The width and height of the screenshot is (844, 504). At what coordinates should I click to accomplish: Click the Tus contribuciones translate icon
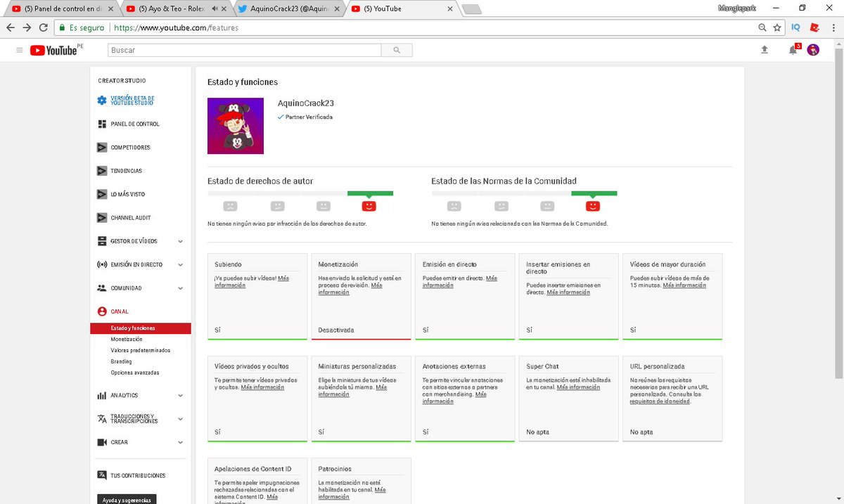pyautogui.click(x=102, y=476)
